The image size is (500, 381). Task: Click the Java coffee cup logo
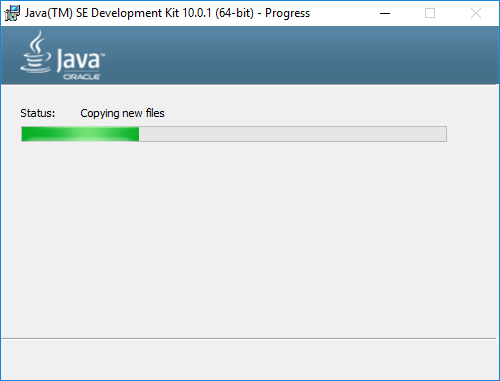coord(36,52)
